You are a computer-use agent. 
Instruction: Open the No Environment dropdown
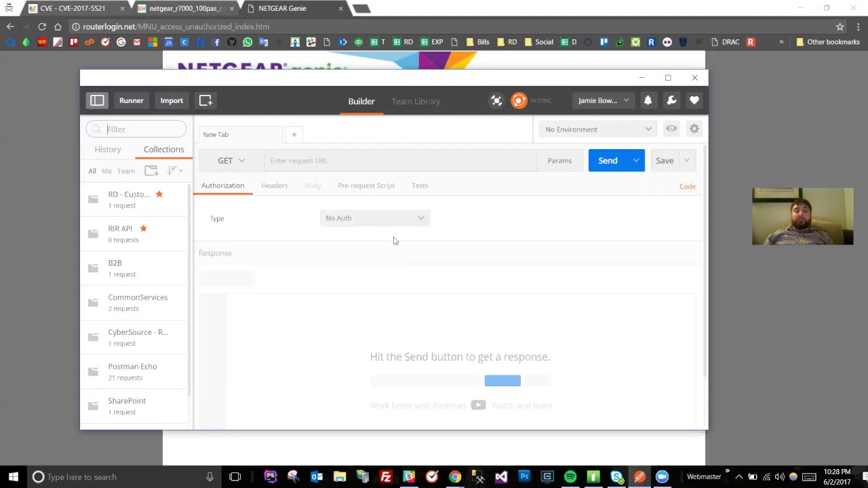(597, 129)
